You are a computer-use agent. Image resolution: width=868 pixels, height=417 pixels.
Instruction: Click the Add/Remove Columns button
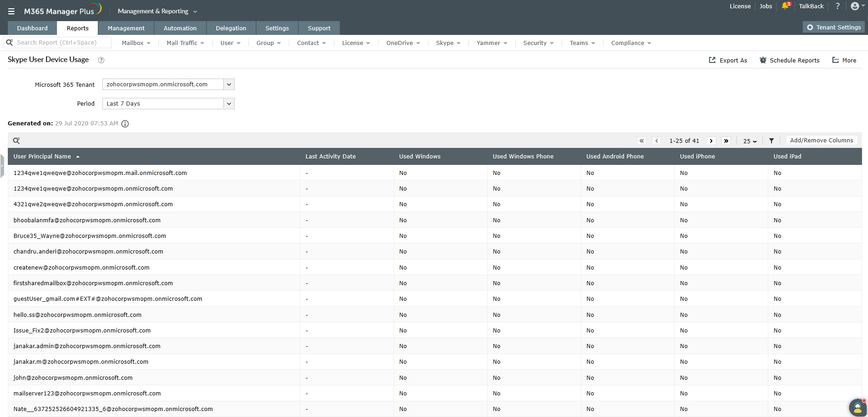pyautogui.click(x=821, y=141)
